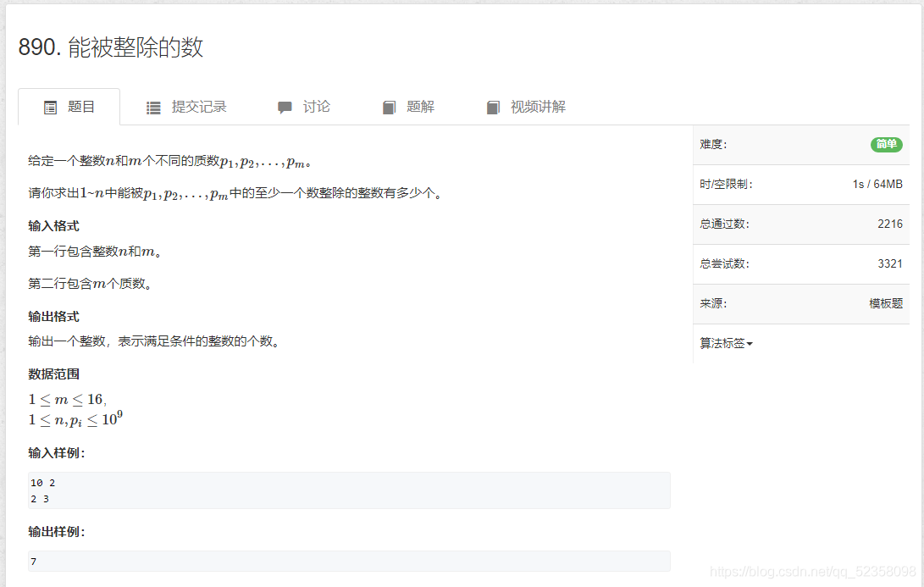The image size is (924, 587).
Task: Click the 数据范围 heading
Action: click(x=53, y=374)
